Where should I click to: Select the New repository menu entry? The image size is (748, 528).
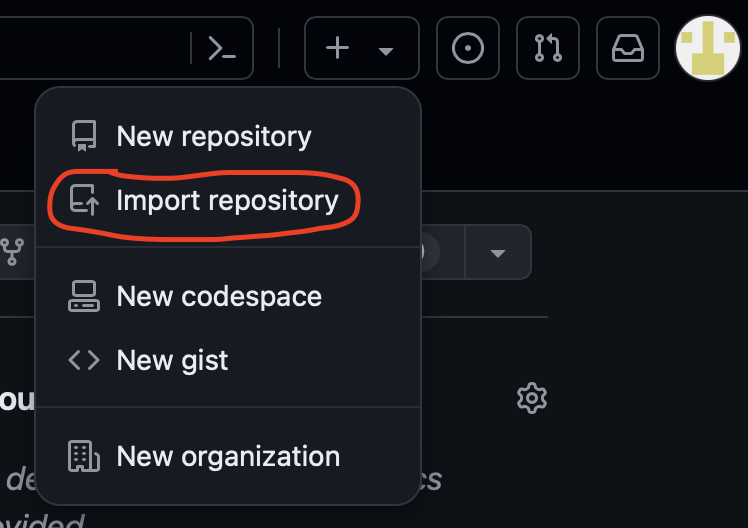pyautogui.click(x=214, y=136)
